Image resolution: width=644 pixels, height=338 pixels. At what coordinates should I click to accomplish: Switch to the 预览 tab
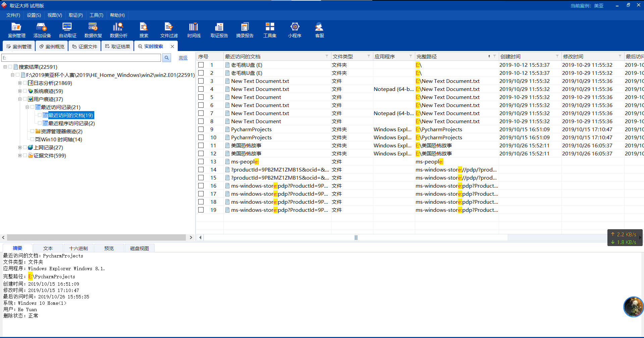point(109,248)
